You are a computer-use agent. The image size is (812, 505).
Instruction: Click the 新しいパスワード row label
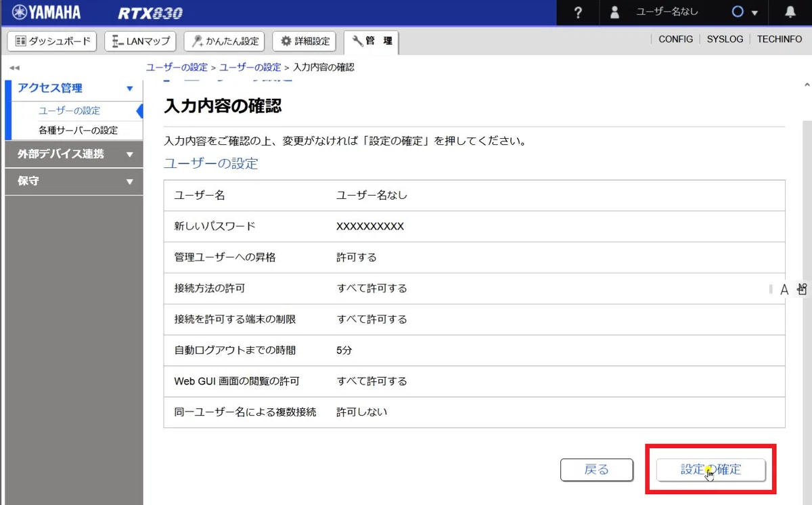(215, 226)
